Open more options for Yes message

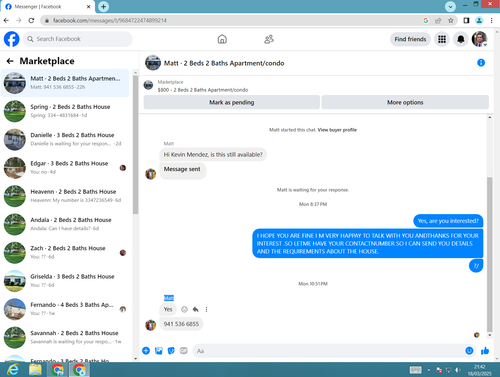(206, 309)
